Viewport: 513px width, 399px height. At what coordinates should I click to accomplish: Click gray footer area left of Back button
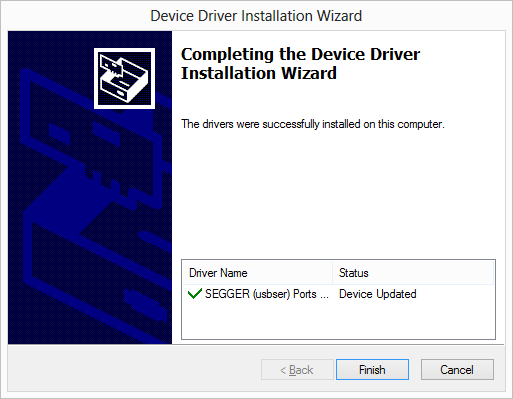point(133,369)
